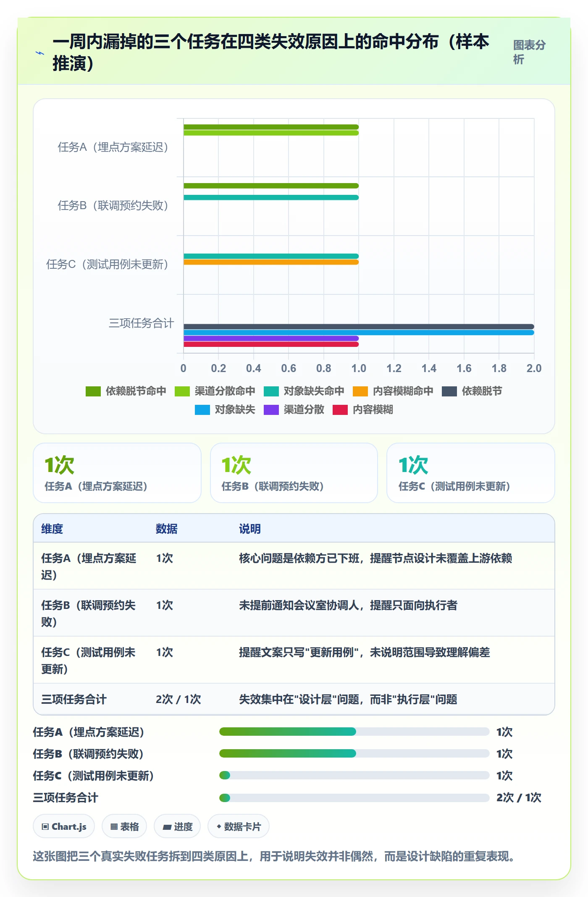Toggle the 内容模糊 red legend entry
The height and width of the screenshot is (897, 588).
(x=363, y=409)
